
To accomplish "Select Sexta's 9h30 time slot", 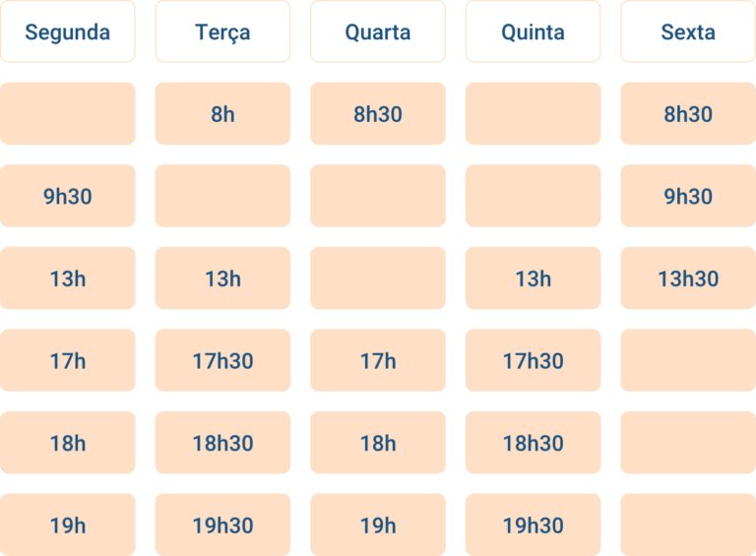I will click(x=688, y=196).
